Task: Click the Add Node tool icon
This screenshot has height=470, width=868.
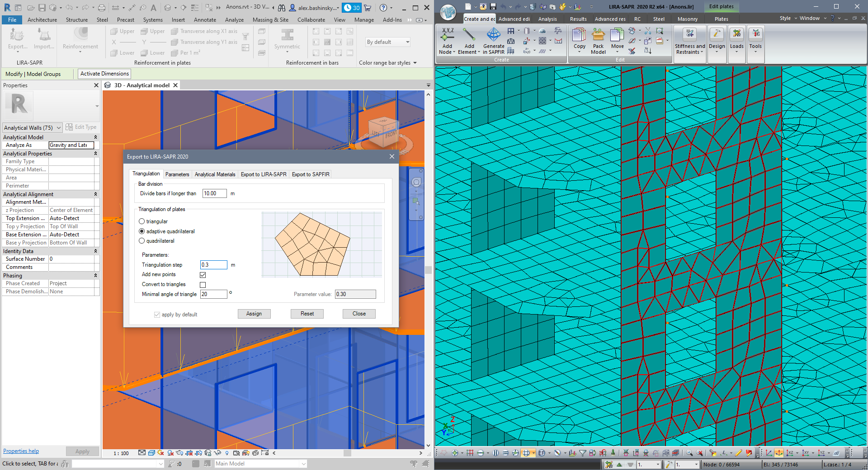Action: (447, 34)
